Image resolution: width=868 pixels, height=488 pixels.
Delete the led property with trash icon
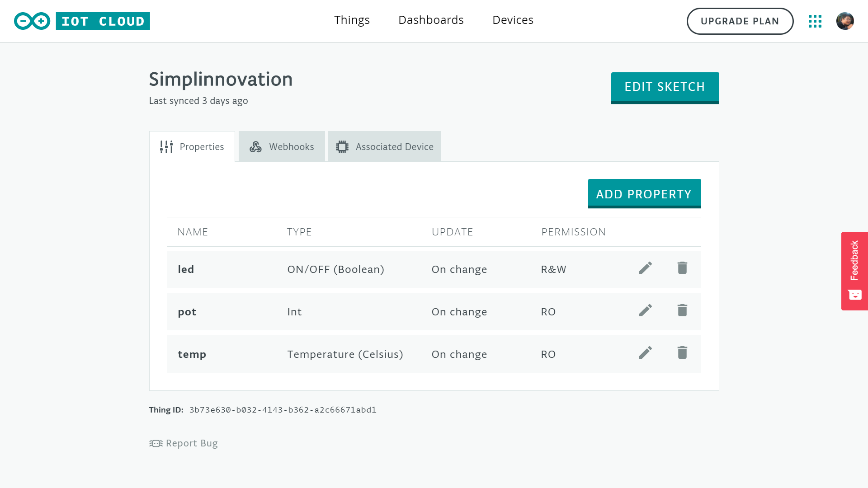[x=682, y=268]
